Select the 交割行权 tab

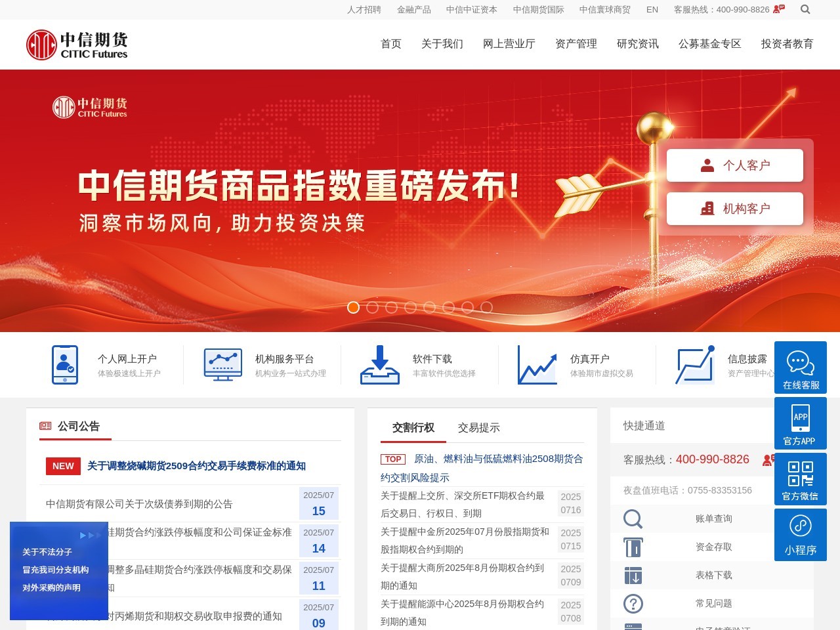[413, 428]
